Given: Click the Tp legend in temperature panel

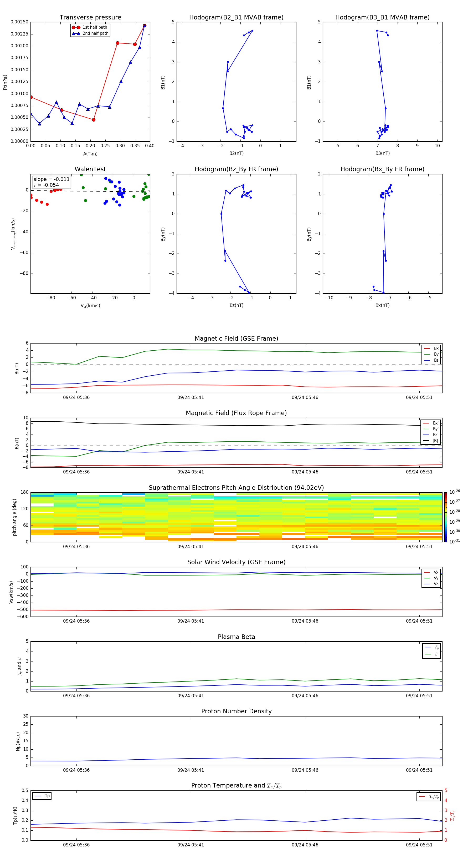Looking at the screenshot, I should tap(42, 796).
